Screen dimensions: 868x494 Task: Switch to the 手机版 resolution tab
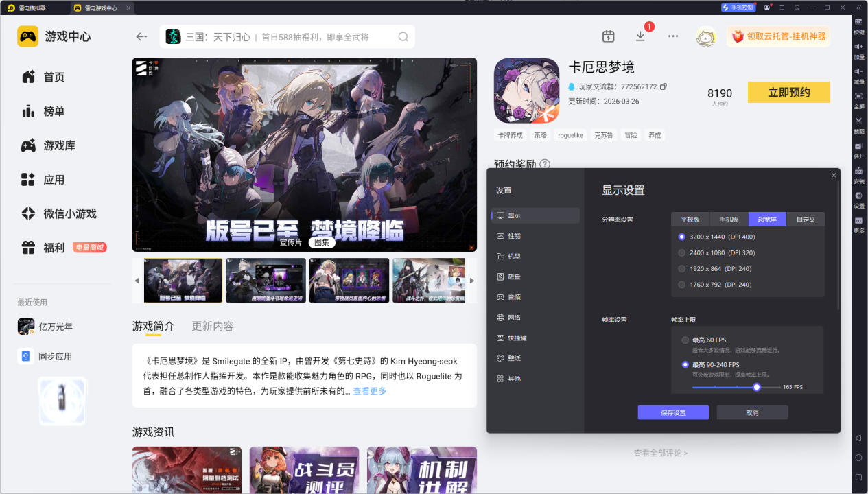click(729, 220)
